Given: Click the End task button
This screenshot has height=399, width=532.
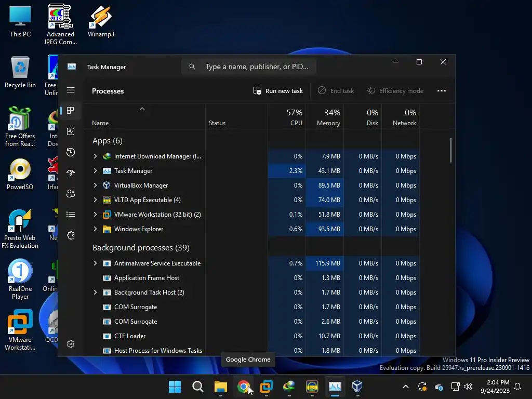Looking at the screenshot, I should 336,90.
